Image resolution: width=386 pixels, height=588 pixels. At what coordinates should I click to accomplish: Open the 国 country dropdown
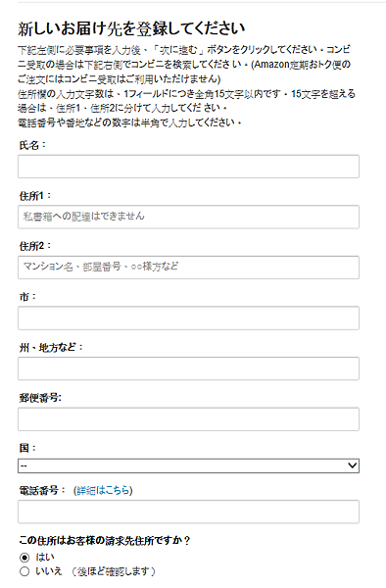pyautogui.click(x=188, y=465)
